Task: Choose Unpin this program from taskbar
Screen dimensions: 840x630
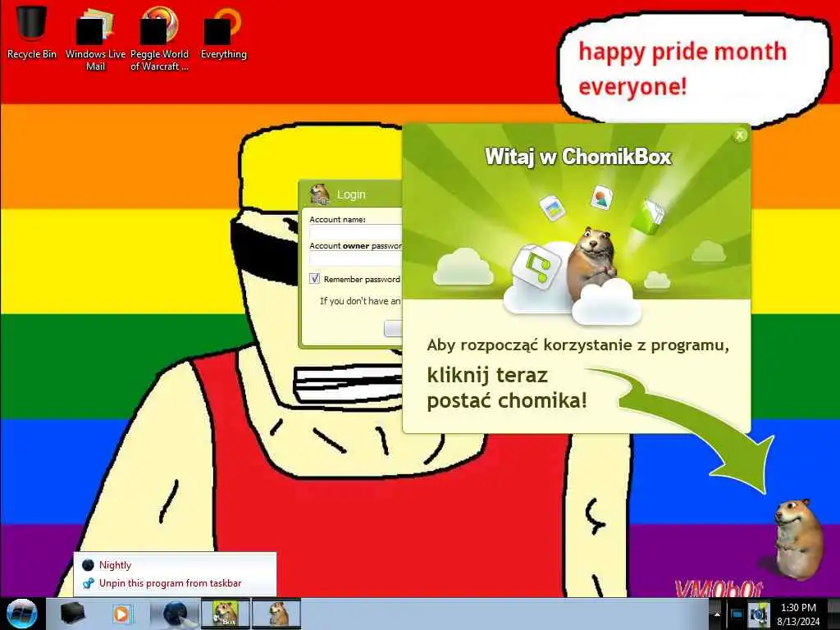Action: pos(175,583)
